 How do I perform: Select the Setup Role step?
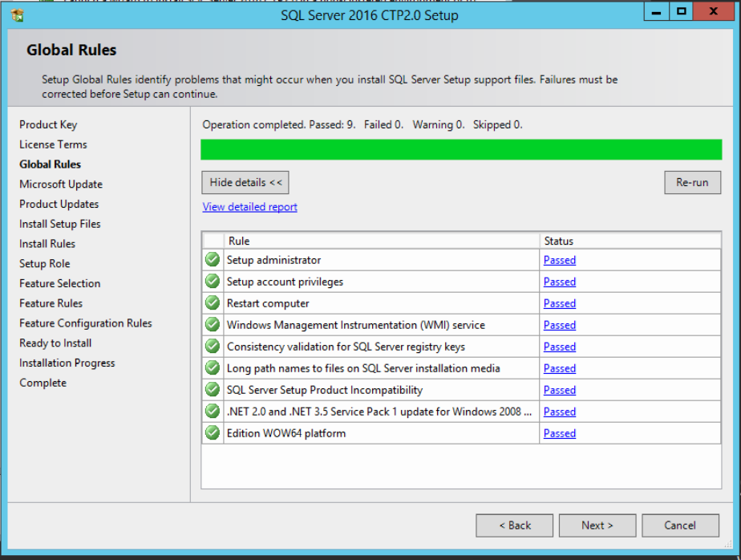[x=45, y=264]
